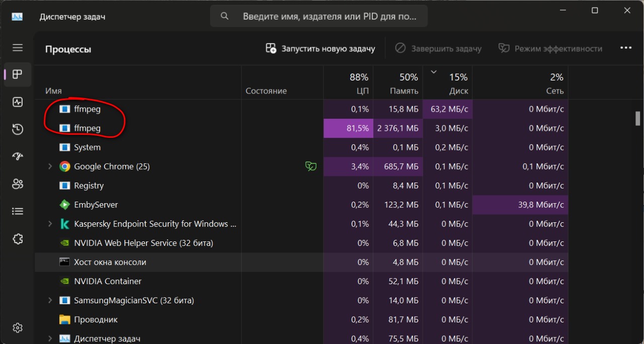Expand the SamsungMagicianSVC process group
Viewport: 644px width, 344px height.
pyautogui.click(x=50, y=300)
